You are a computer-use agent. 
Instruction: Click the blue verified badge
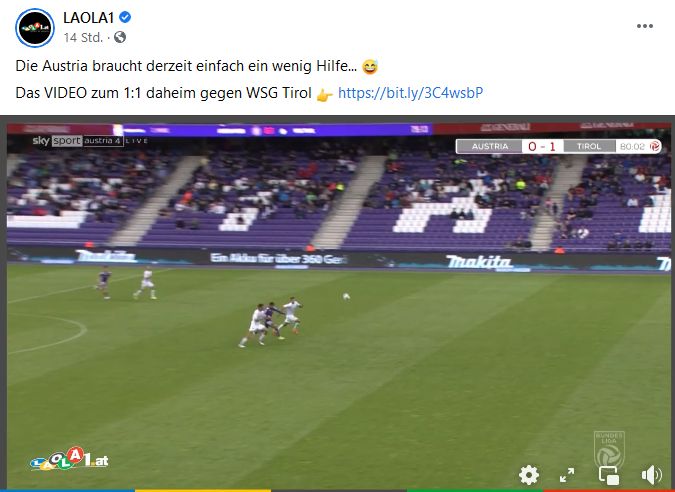click(125, 17)
